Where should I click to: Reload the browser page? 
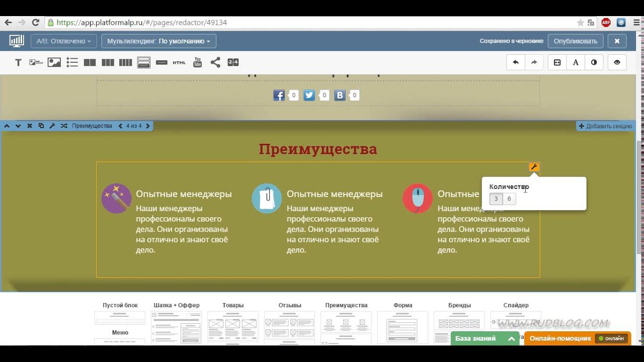point(35,23)
